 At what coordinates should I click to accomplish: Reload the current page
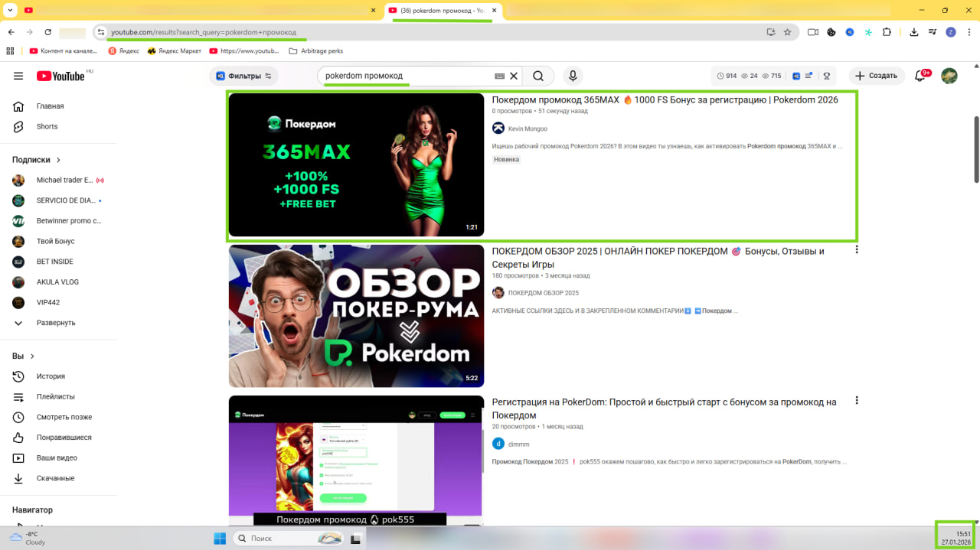pos(47,32)
